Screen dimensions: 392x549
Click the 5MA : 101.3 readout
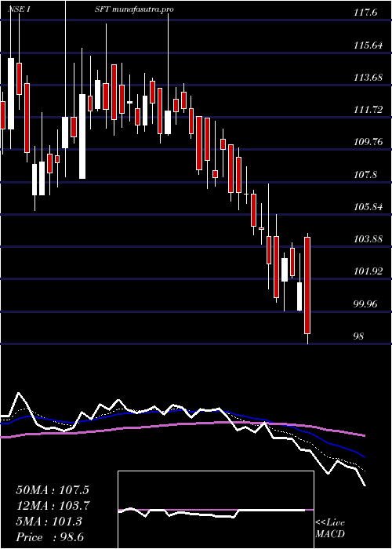[x=49, y=522]
